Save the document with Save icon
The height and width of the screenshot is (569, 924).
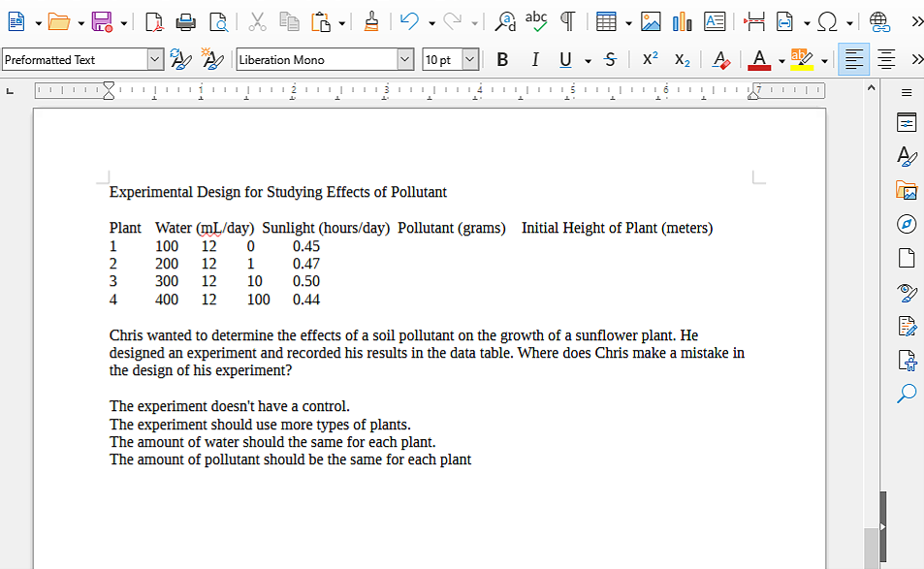pyautogui.click(x=102, y=22)
